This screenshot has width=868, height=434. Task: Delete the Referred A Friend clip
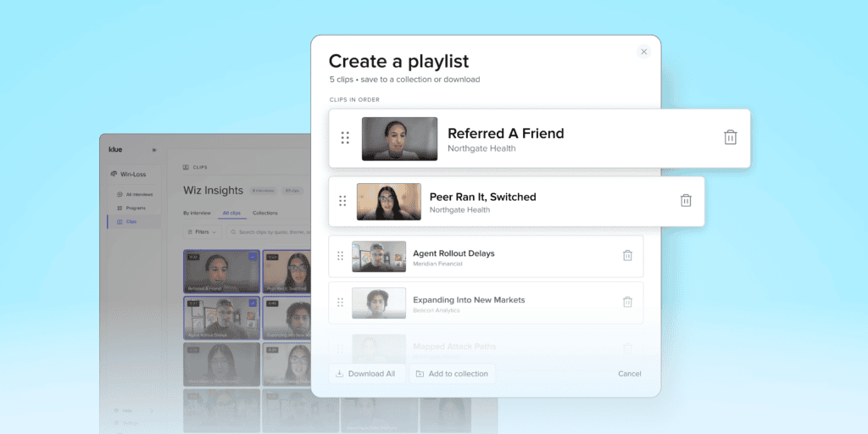click(x=730, y=137)
